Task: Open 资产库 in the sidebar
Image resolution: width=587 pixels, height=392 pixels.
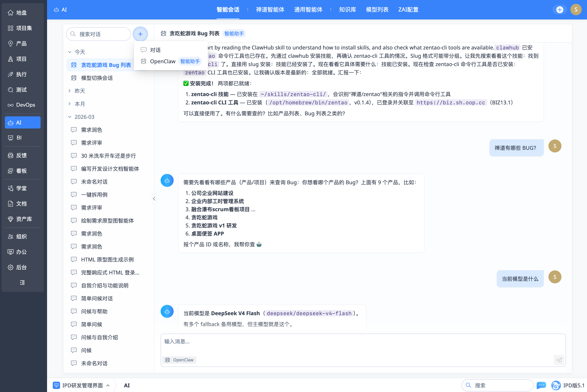Action: pyautogui.click(x=23, y=219)
